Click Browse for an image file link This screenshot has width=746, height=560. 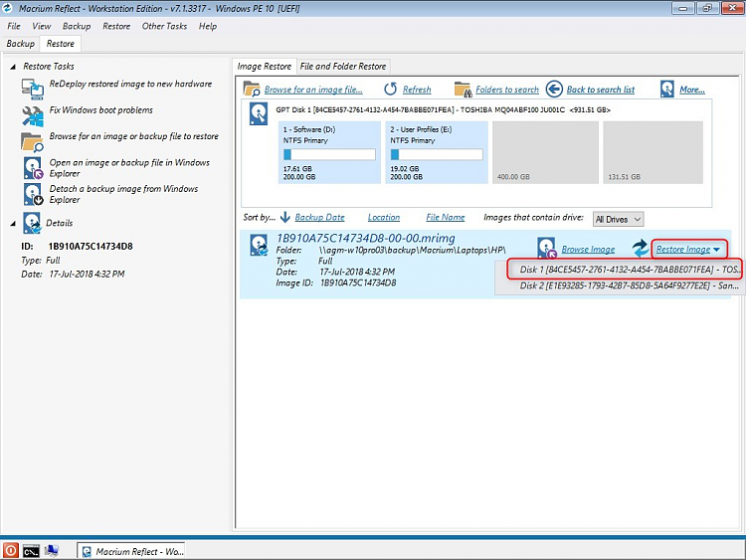(x=313, y=90)
